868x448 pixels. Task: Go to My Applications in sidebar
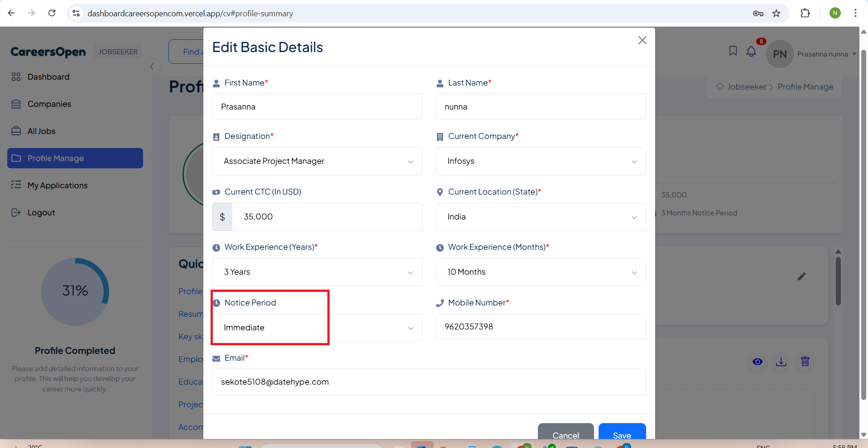58,186
